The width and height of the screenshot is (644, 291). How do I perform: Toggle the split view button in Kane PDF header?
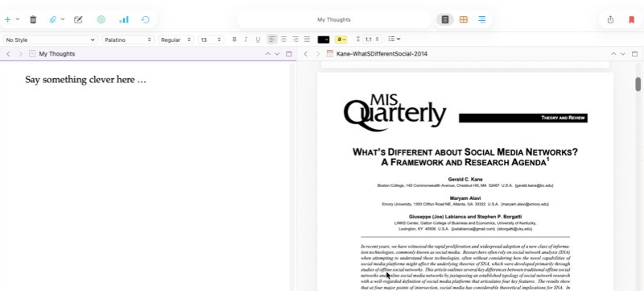(634, 54)
